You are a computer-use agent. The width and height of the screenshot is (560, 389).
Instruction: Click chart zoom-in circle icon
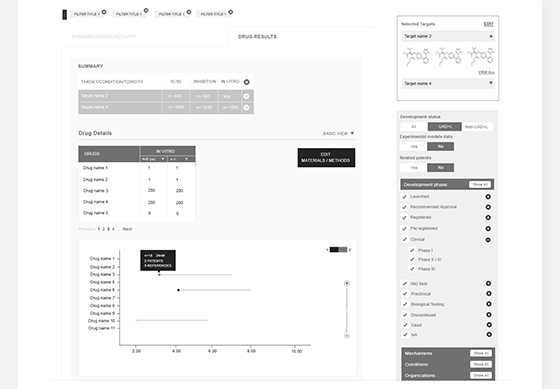pos(346,283)
